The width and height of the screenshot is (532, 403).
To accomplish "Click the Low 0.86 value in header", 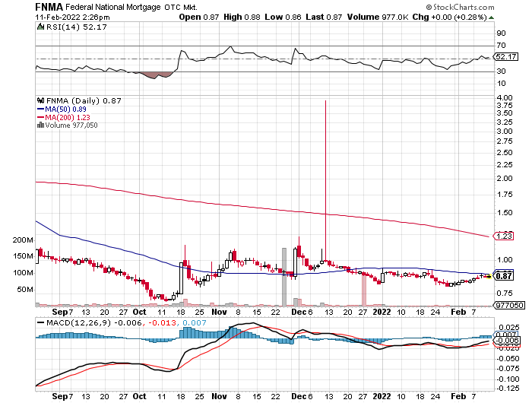I will (x=283, y=17).
